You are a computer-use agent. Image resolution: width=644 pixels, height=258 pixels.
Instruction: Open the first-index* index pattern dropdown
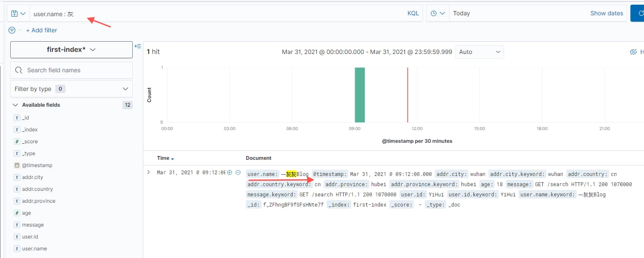pyautogui.click(x=71, y=50)
